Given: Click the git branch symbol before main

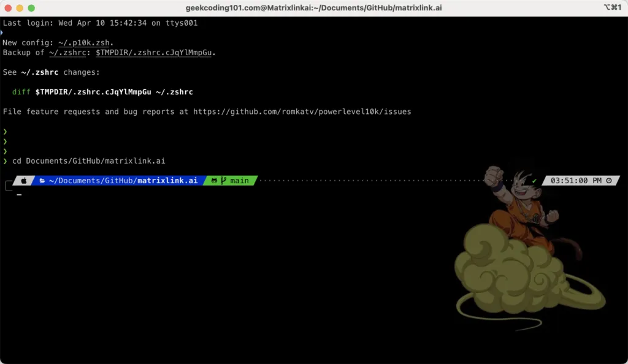Looking at the screenshot, I should 224,181.
